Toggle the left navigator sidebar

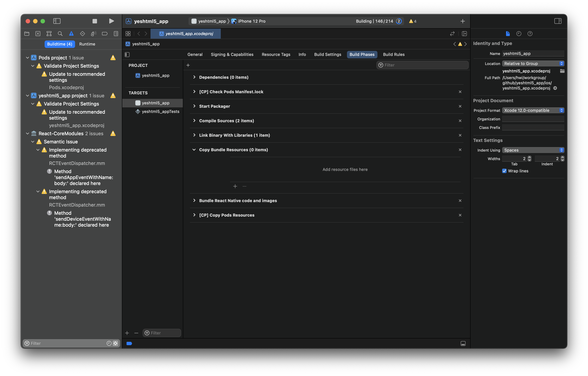click(57, 21)
